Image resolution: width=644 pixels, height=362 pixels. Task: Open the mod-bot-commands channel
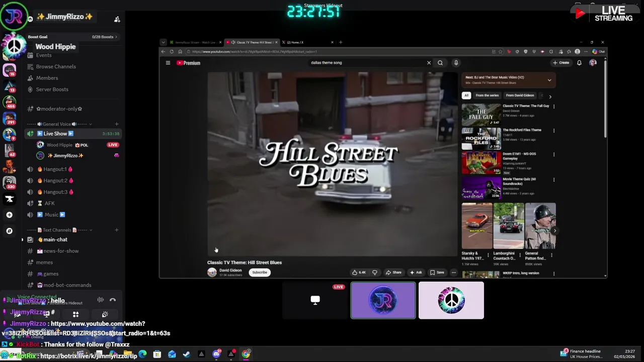(x=67, y=285)
